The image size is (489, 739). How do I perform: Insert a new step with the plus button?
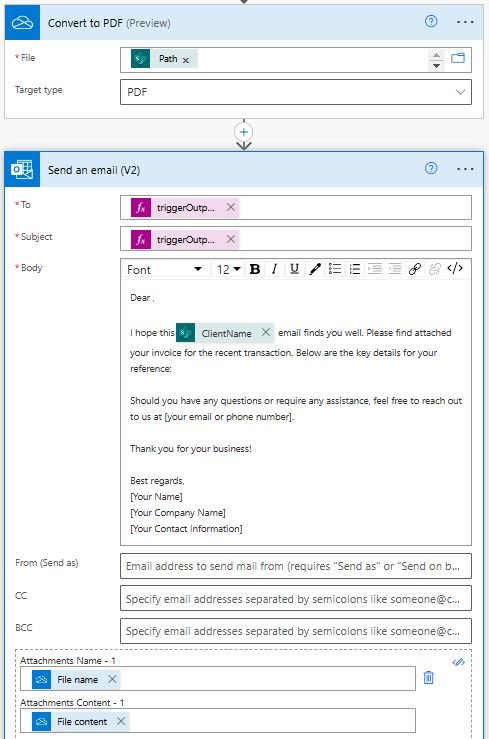point(244,132)
